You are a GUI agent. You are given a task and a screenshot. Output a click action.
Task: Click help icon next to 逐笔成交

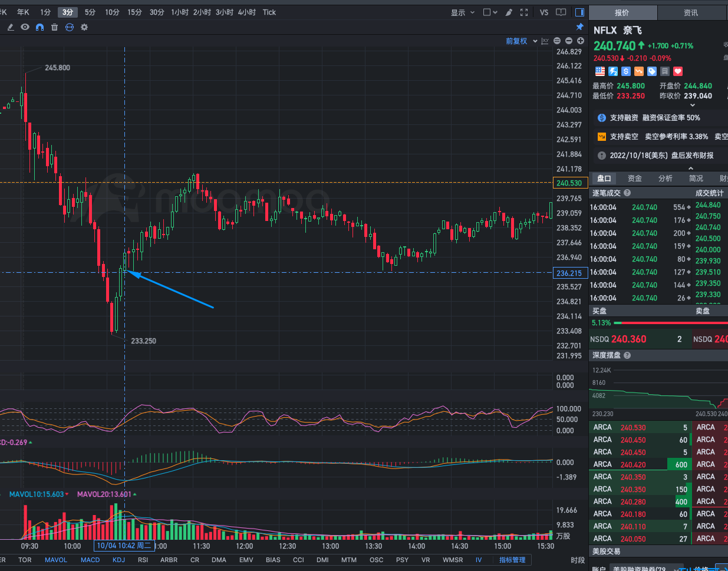(627, 193)
